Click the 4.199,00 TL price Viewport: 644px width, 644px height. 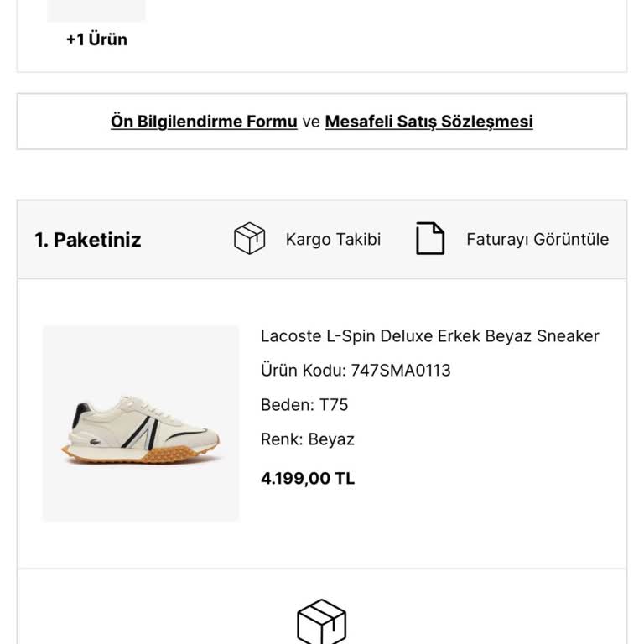[x=308, y=479]
